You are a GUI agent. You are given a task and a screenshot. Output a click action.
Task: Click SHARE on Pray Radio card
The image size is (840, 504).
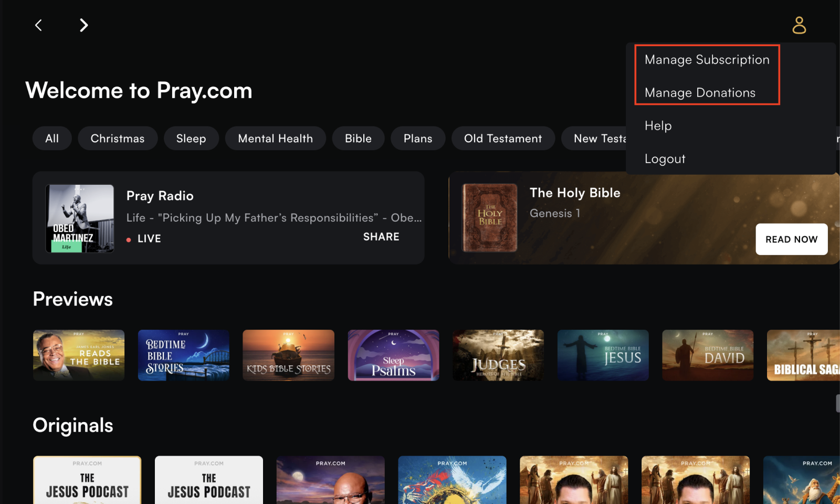381,237
